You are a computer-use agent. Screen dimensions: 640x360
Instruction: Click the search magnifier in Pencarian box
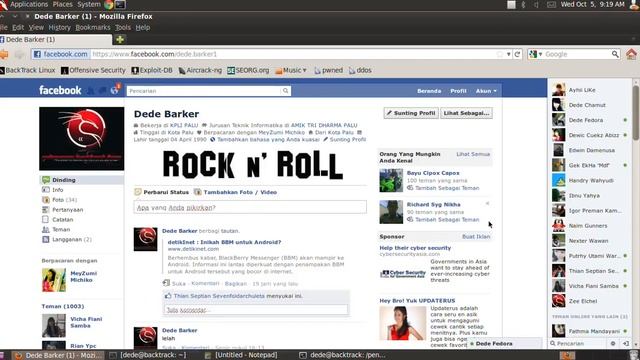coord(285,91)
